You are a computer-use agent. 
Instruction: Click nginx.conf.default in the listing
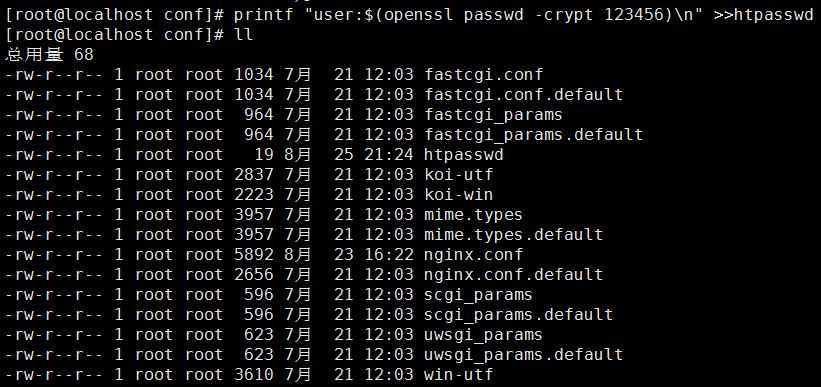[x=514, y=274]
